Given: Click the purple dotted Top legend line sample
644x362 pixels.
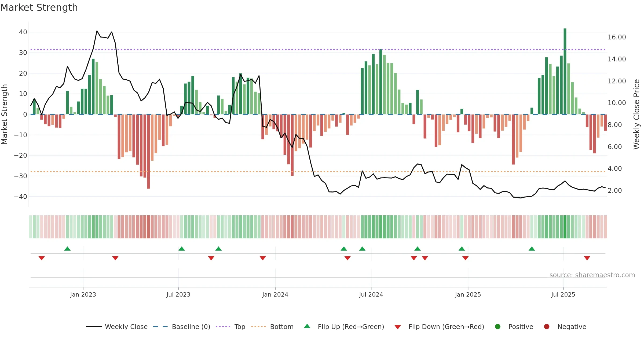Looking at the screenshot, I should coord(223,327).
